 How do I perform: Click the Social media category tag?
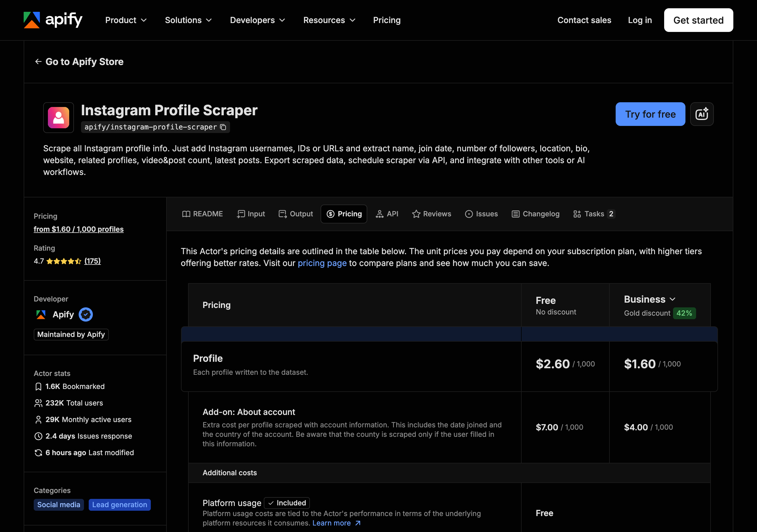tap(59, 505)
